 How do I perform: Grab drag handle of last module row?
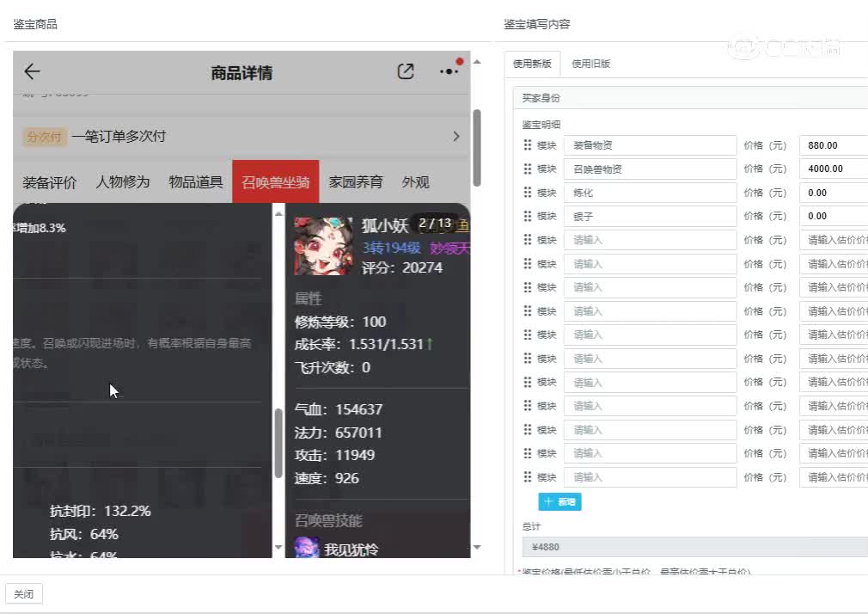coord(527,477)
